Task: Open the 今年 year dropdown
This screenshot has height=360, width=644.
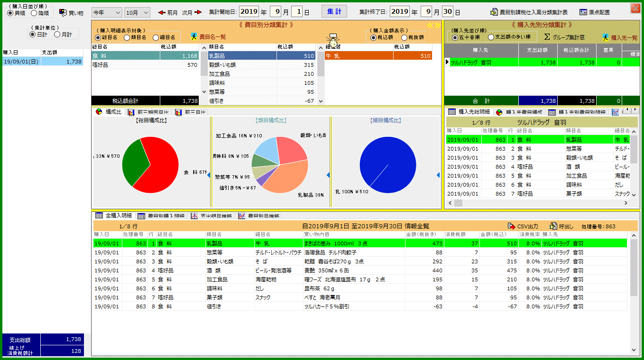Action: pos(106,13)
